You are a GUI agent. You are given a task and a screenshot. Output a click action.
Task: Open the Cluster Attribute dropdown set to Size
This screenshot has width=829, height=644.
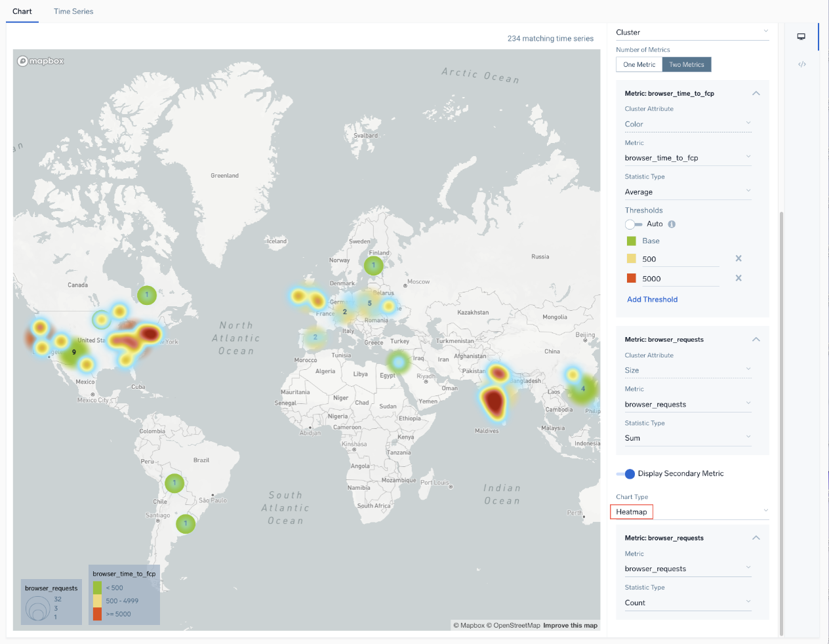click(x=688, y=370)
